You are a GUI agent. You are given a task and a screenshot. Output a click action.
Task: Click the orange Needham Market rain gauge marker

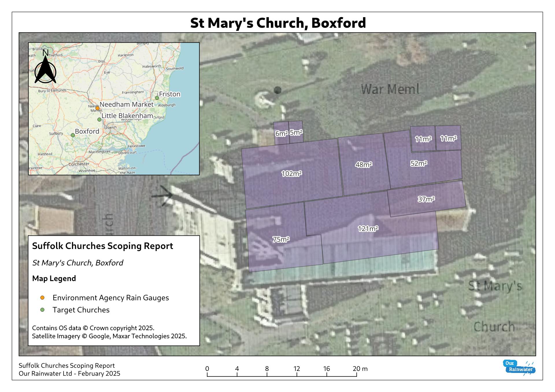98,108
